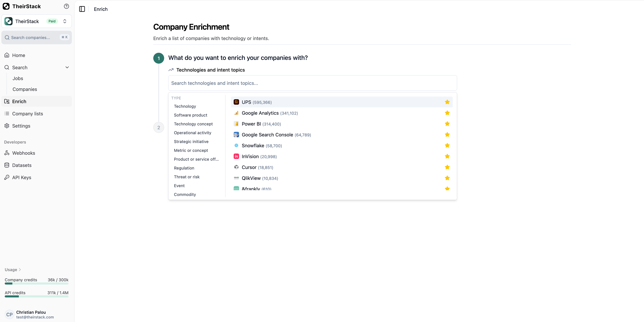This screenshot has width=644, height=322.
Task: Click the API Keys key icon
Action: 7,177
